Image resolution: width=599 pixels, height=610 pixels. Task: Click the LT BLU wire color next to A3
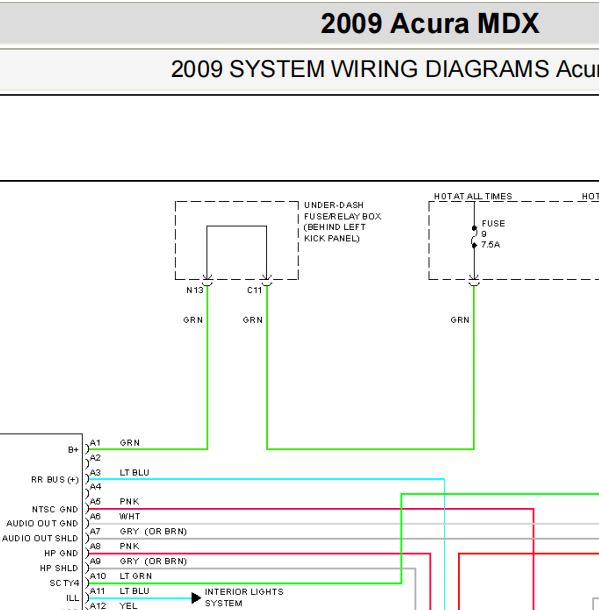134,472
